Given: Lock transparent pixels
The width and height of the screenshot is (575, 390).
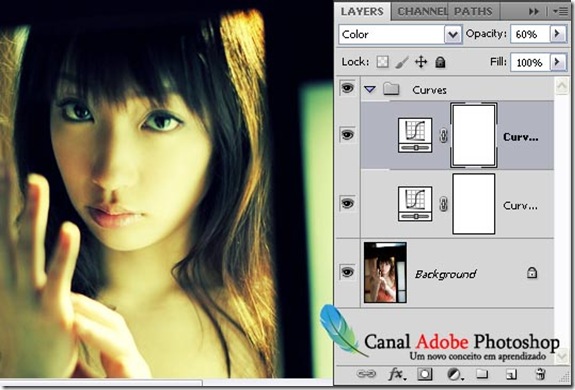Looking at the screenshot, I should pyautogui.click(x=382, y=62).
